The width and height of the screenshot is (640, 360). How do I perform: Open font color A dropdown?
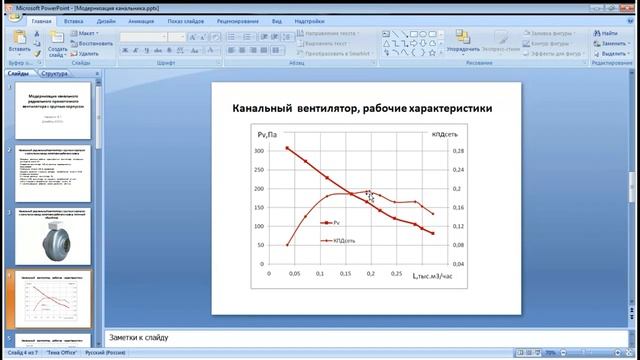click(x=211, y=50)
